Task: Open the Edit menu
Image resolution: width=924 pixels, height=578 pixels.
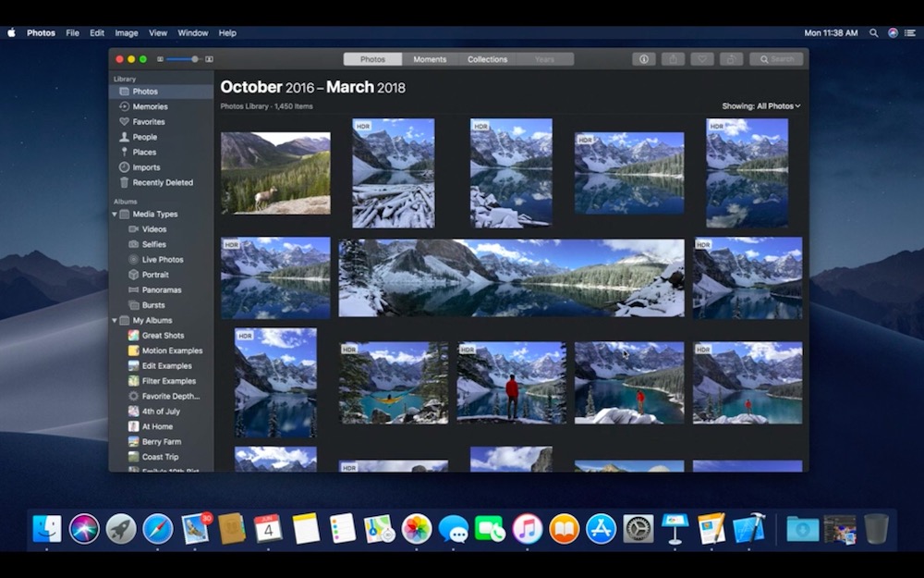Action: pyautogui.click(x=97, y=33)
